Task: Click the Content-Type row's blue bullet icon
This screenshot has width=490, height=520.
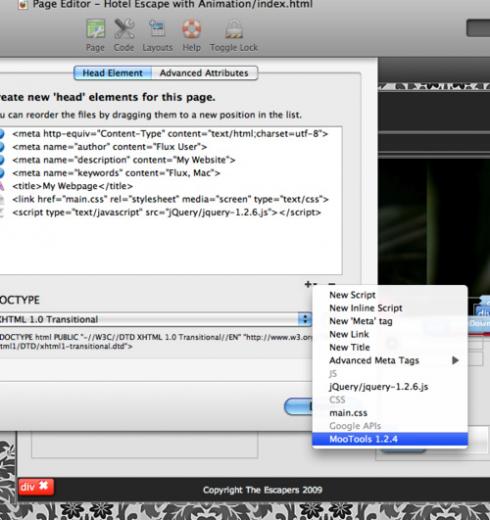Action: (x=2, y=134)
